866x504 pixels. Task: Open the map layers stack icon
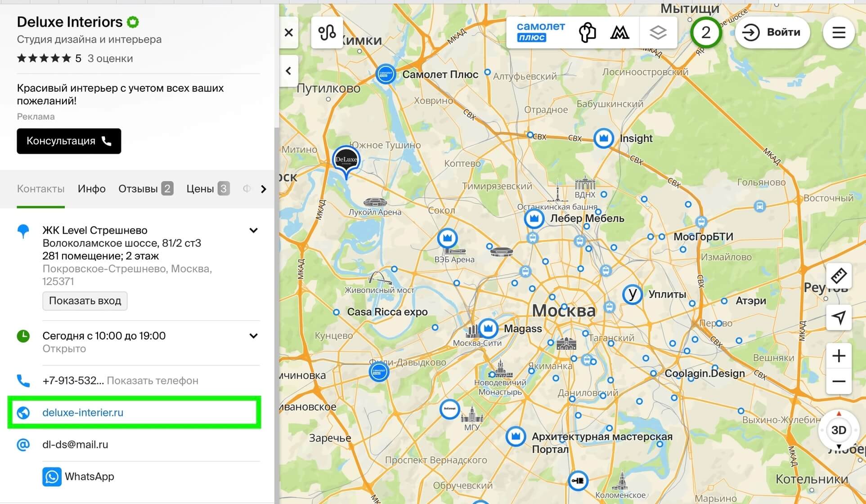pyautogui.click(x=658, y=32)
